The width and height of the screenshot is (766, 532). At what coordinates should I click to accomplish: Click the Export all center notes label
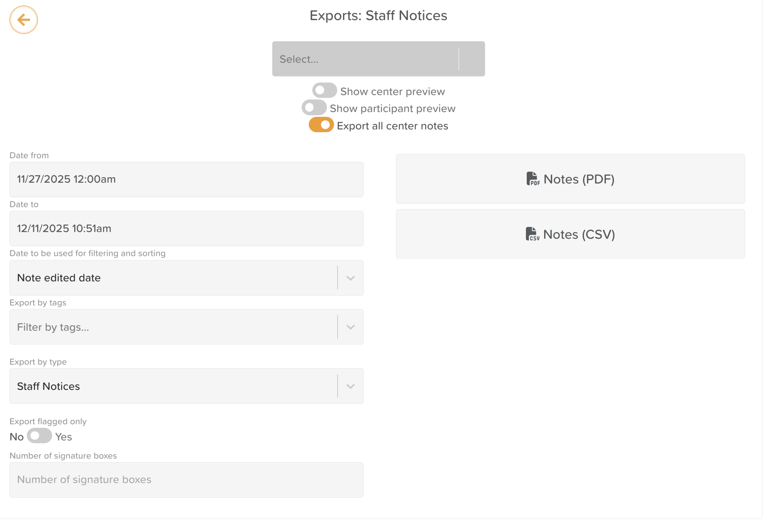392,126
